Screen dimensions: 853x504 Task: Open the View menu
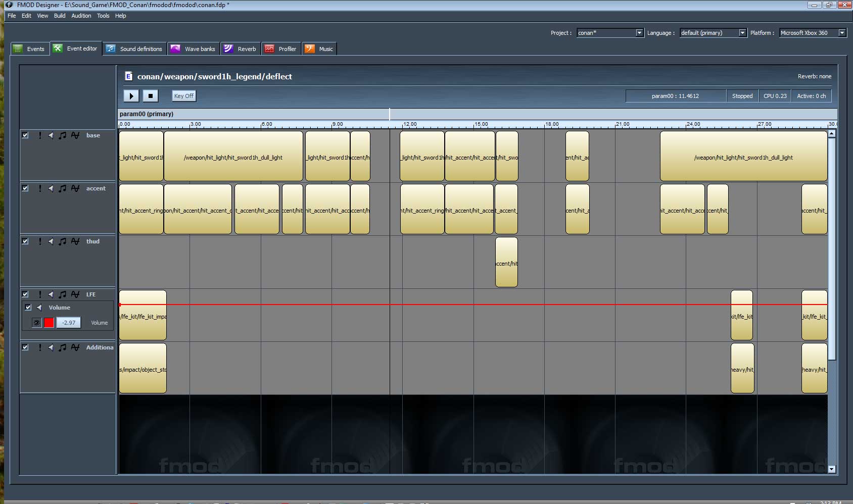pyautogui.click(x=42, y=16)
